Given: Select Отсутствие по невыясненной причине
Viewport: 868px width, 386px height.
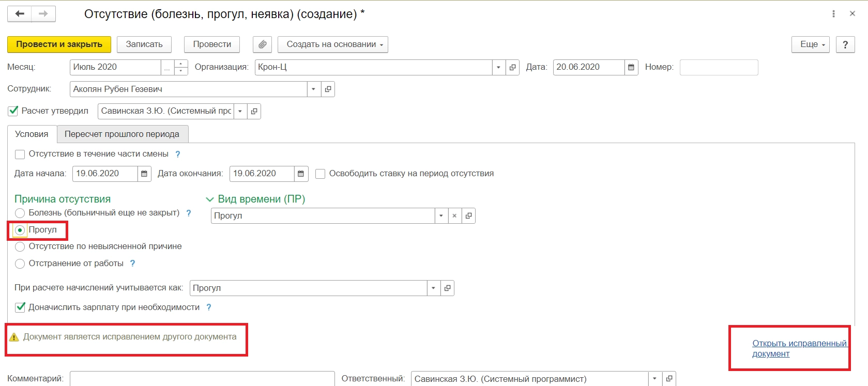Looking at the screenshot, I should pyautogui.click(x=20, y=247).
